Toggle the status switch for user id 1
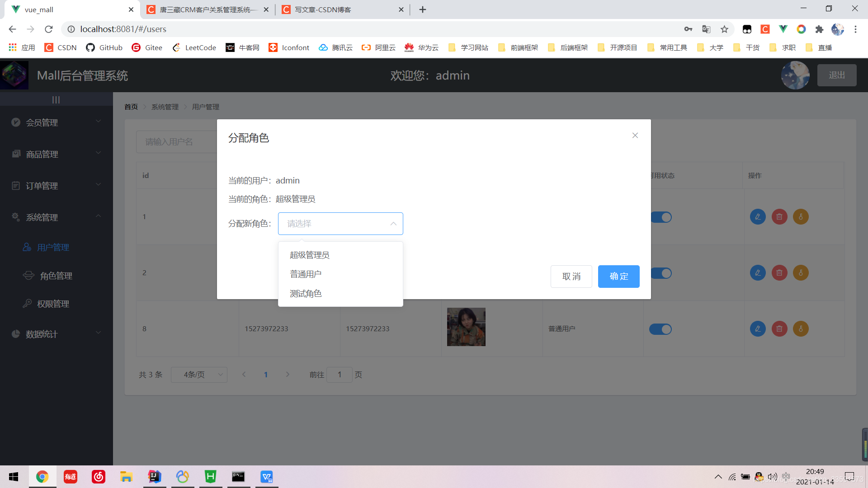 point(661,217)
